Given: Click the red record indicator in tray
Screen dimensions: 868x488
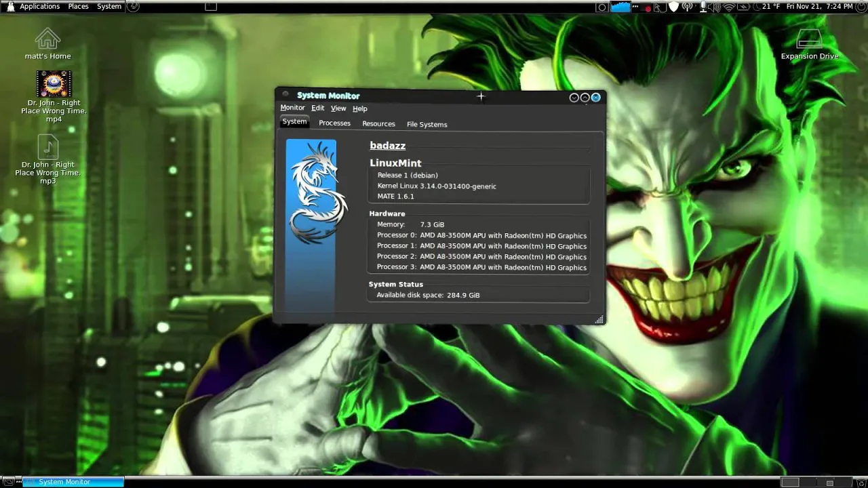Looking at the screenshot, I should tap(648, 8).
